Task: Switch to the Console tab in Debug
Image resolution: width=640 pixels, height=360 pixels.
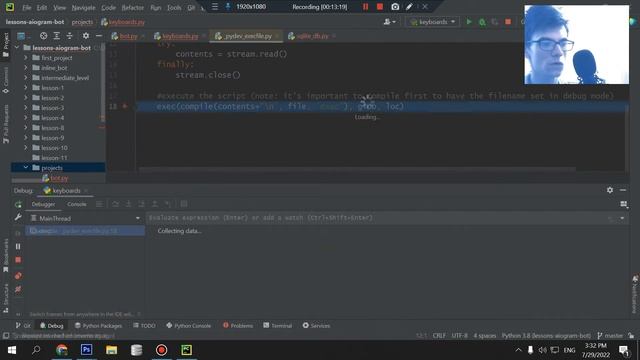Action: click(76, 204)
